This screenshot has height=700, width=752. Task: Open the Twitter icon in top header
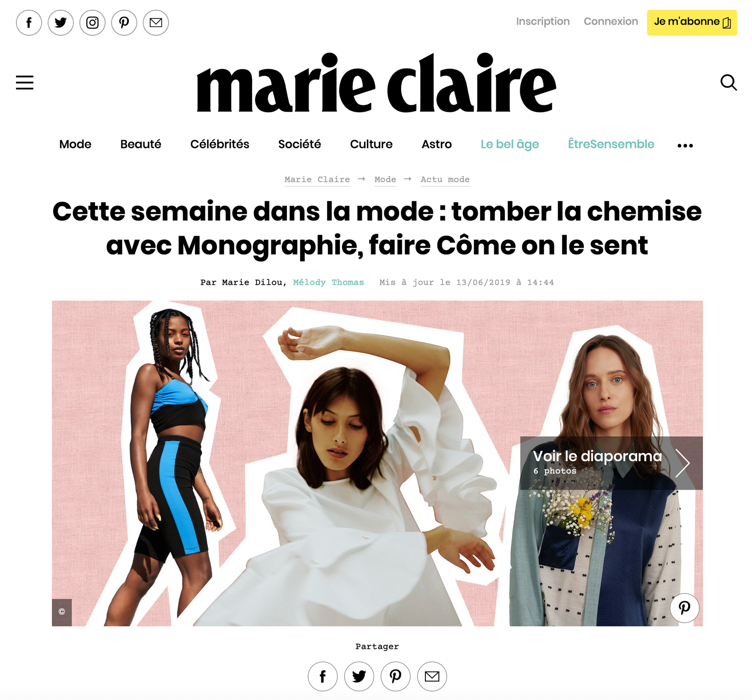61,23
